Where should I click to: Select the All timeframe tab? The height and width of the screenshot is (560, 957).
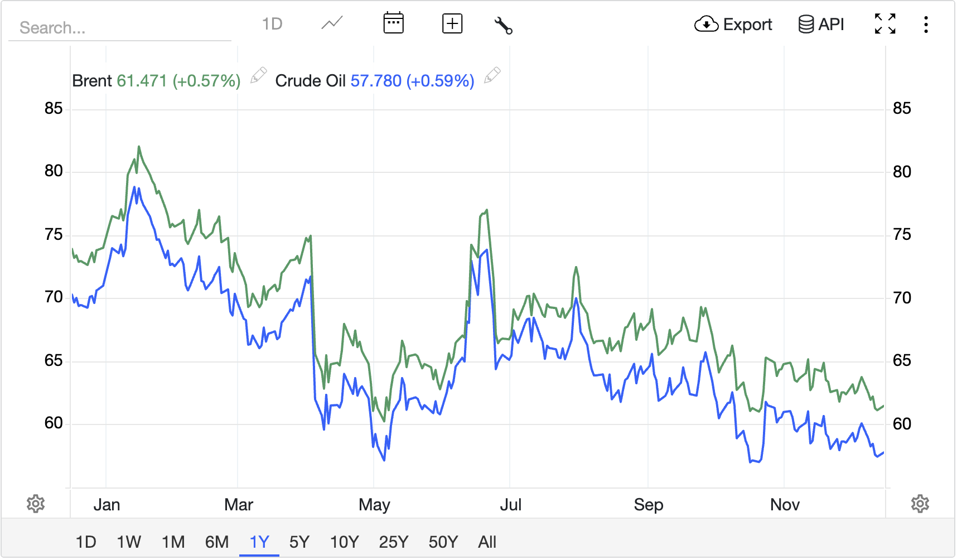point(487,542)
